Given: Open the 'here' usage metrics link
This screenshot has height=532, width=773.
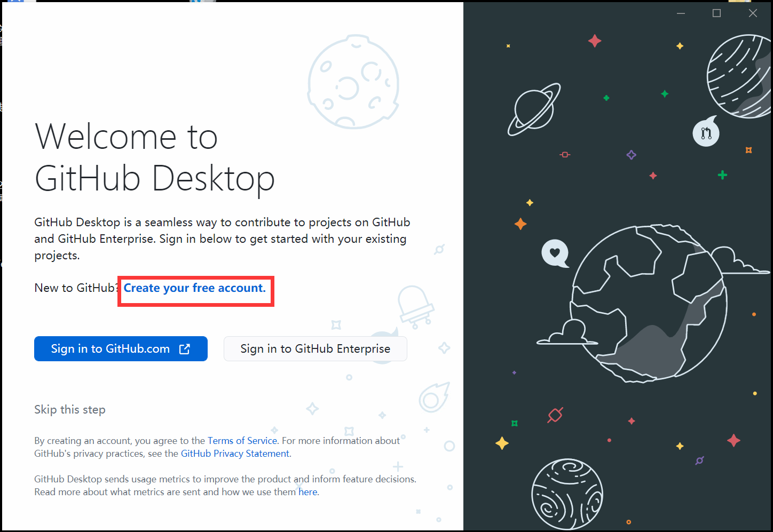Looking at the screenshot, I should click(x=308, y=492).
